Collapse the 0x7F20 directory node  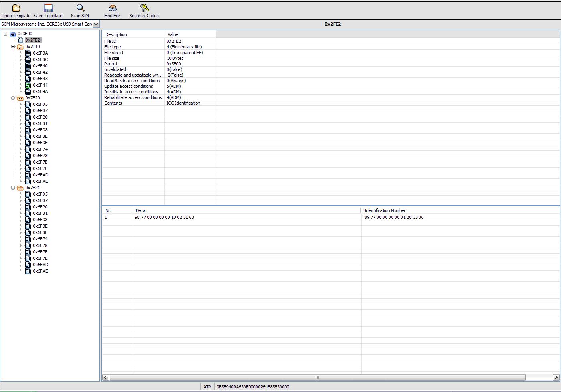(13, 98)
